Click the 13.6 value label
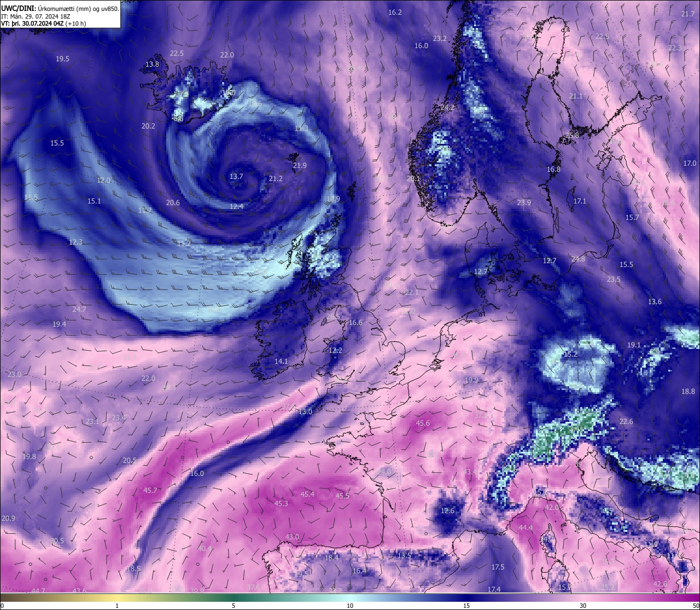 [x=655, y=301]
